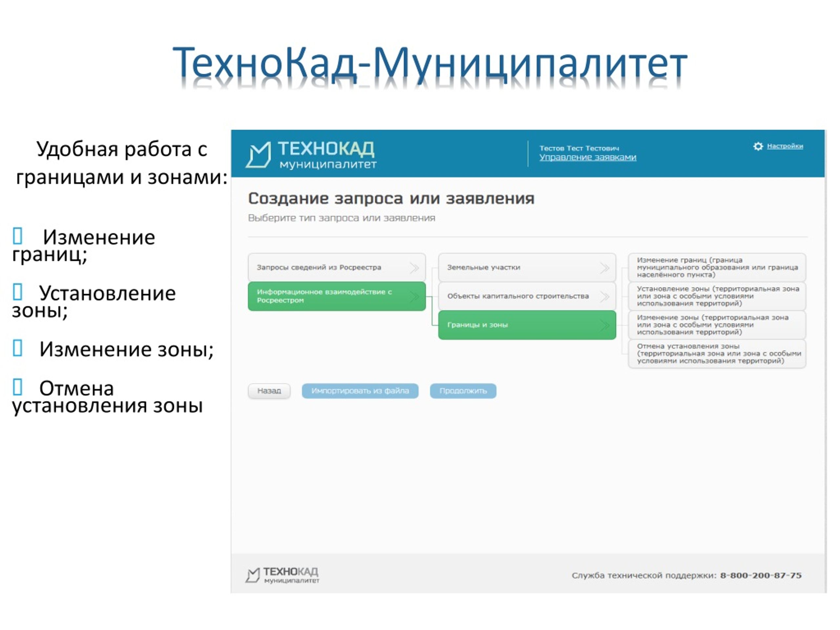This screenshot has width=840, height=630.
Task: Expand chevron on Земельные участки
Action: pyautogui.click(x=604, y=268)
